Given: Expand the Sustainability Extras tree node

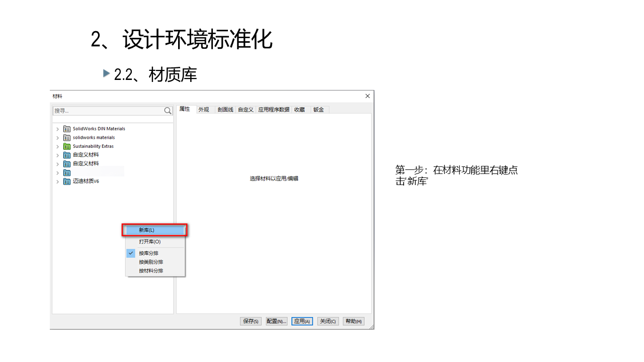Looking at the screenshot, I should coord(57,147).
